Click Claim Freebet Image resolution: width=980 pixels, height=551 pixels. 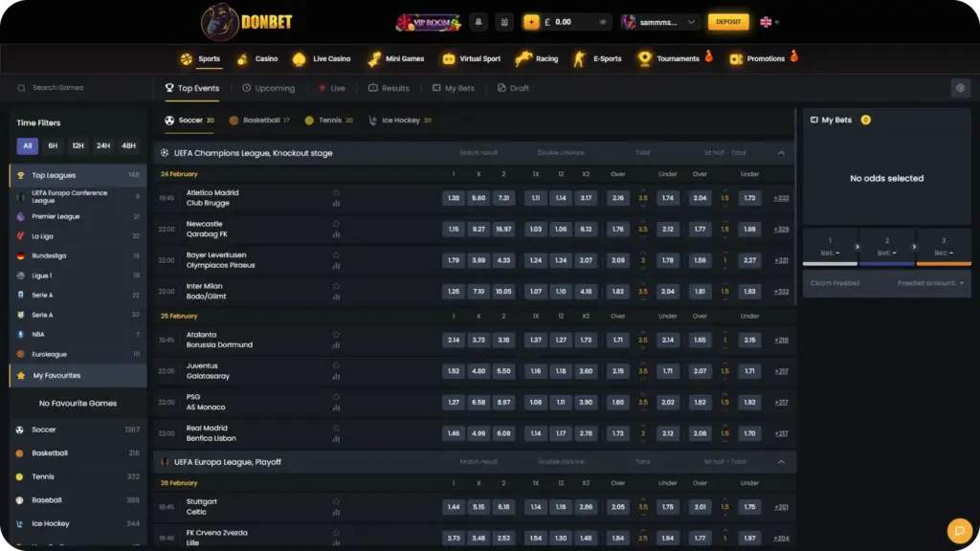point(835,283)
